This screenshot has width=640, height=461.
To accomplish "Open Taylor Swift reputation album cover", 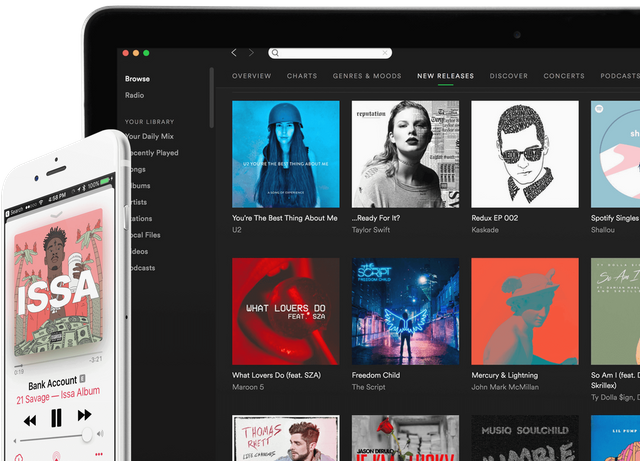I will click(x=405, y=154).
